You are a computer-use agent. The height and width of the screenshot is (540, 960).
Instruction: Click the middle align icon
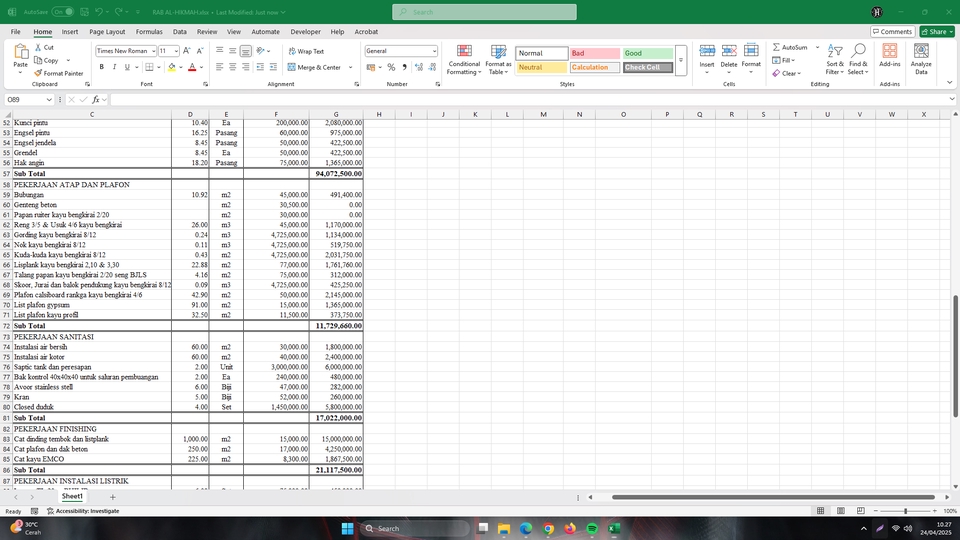coord(233,51)
